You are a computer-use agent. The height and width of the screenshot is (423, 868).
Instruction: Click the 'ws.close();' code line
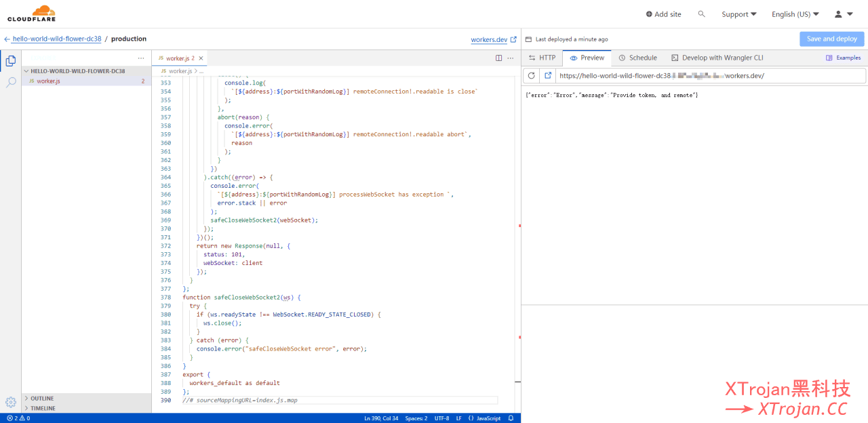(x=222, y=323)
